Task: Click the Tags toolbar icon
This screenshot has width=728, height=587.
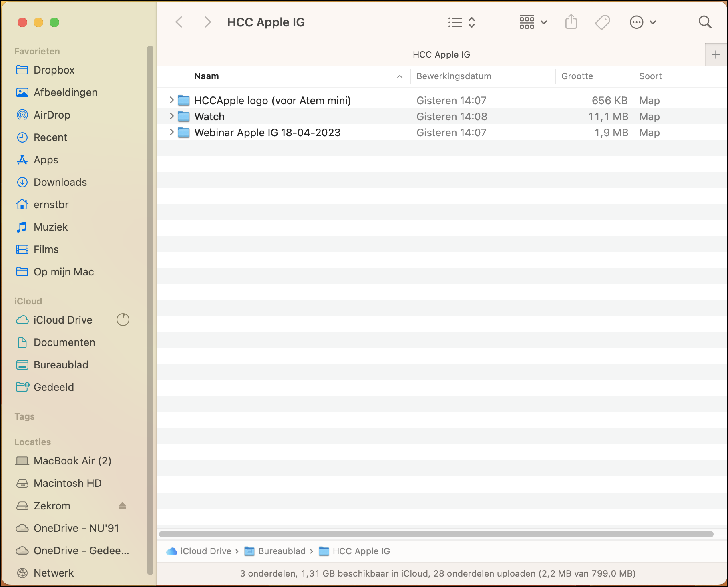Action: coord(603,22)
